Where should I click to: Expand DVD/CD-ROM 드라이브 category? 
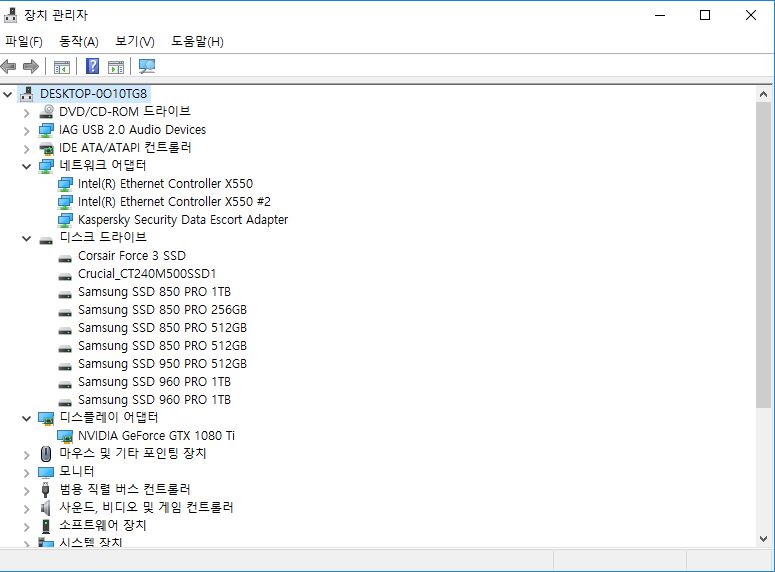click(x=27, y=113)
